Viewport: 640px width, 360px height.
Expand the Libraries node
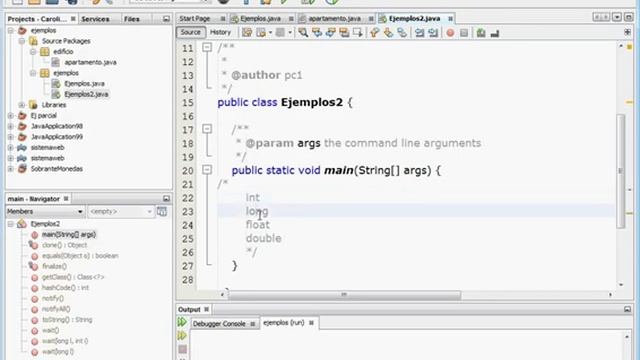pos(22,105)
